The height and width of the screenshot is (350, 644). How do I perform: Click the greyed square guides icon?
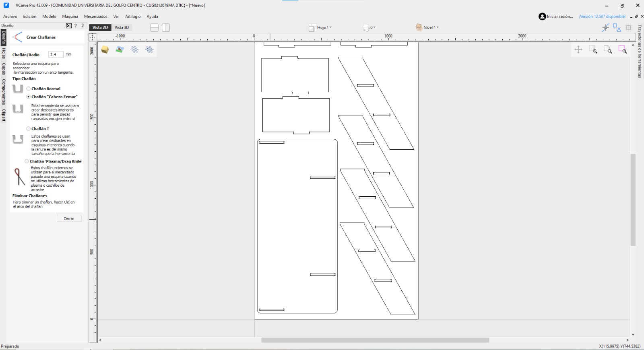pyautogui.click(x=629, y=27)
